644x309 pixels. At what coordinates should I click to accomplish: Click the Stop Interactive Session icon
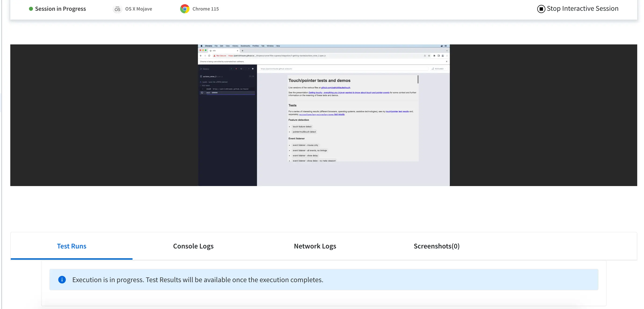541,9
